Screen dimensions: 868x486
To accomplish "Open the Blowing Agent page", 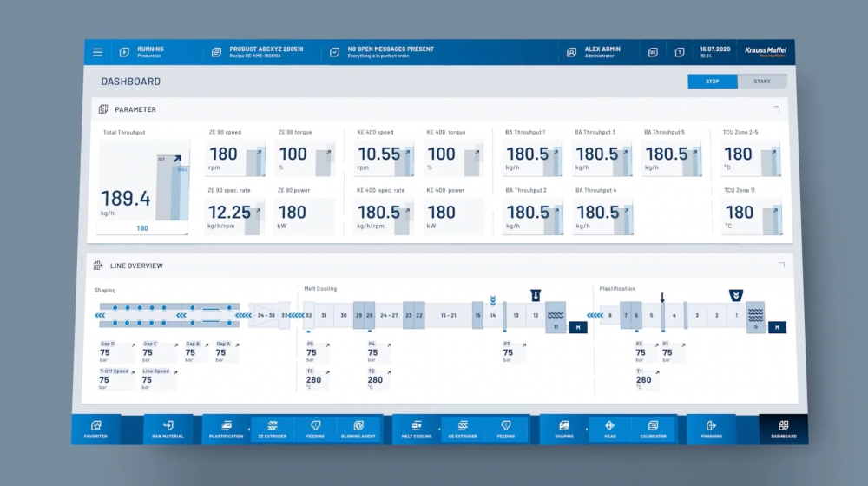I will pyautogui.click(x=358, y=429).
